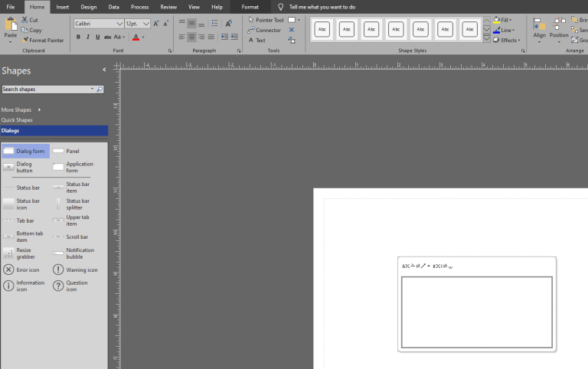Open the Position menu
This screenshot has width=588, height=369.
559,30
